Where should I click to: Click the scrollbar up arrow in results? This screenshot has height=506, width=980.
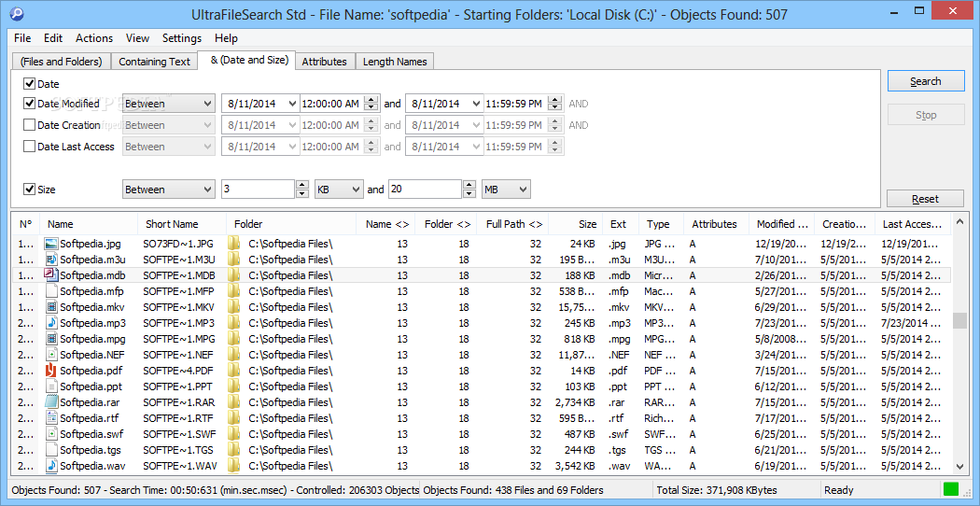pyautogui.click(x=959, y=220)
